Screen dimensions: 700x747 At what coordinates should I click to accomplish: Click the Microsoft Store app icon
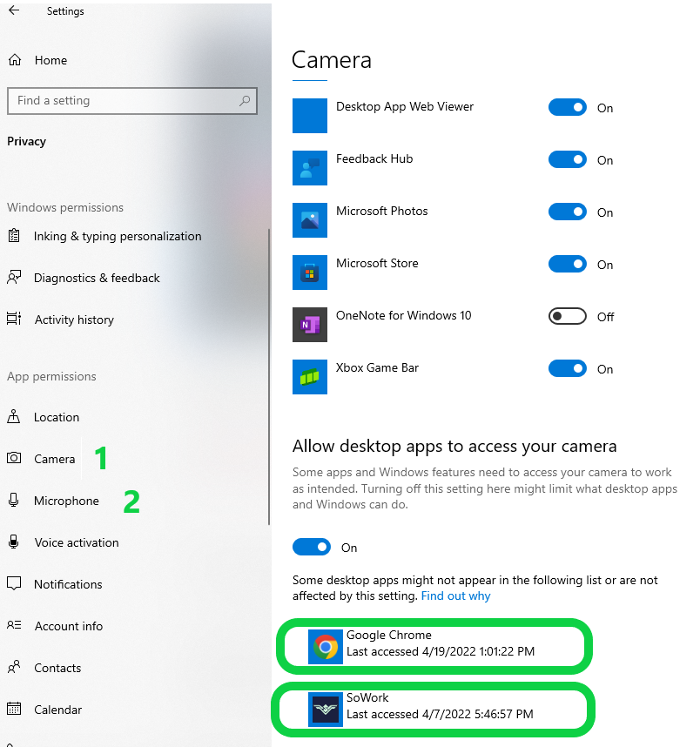click(310, 273)
